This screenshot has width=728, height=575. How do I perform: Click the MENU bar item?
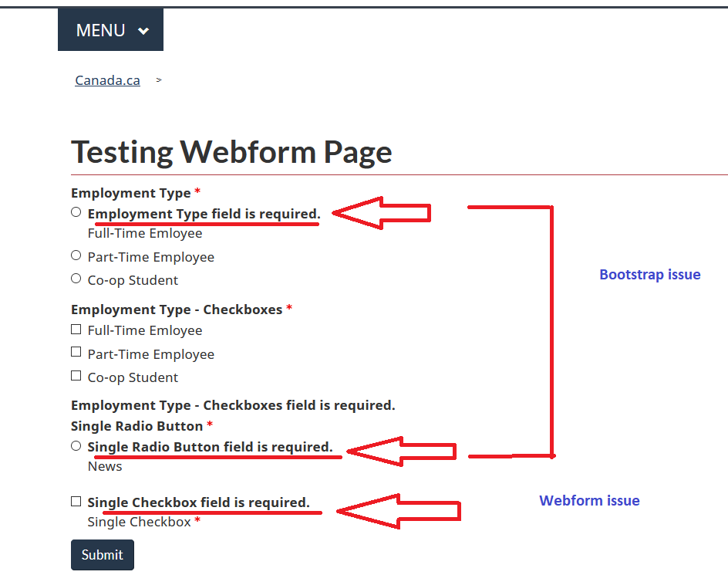click(x=100, y=29)
